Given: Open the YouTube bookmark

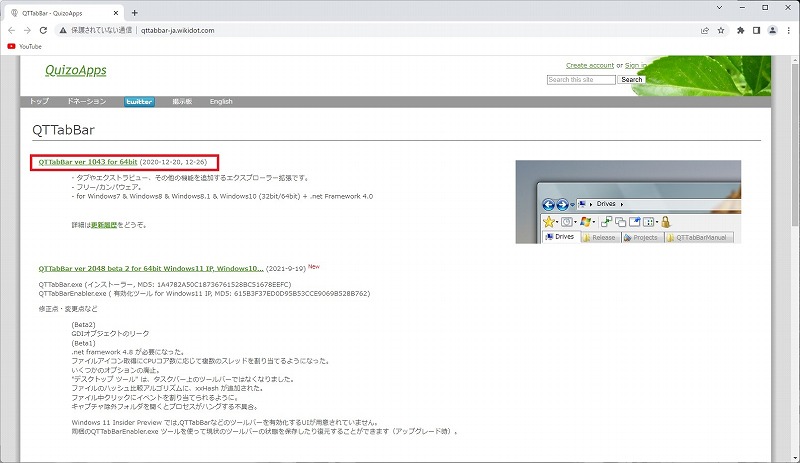Looking at the screenshot, I should (x=24, y=46).
